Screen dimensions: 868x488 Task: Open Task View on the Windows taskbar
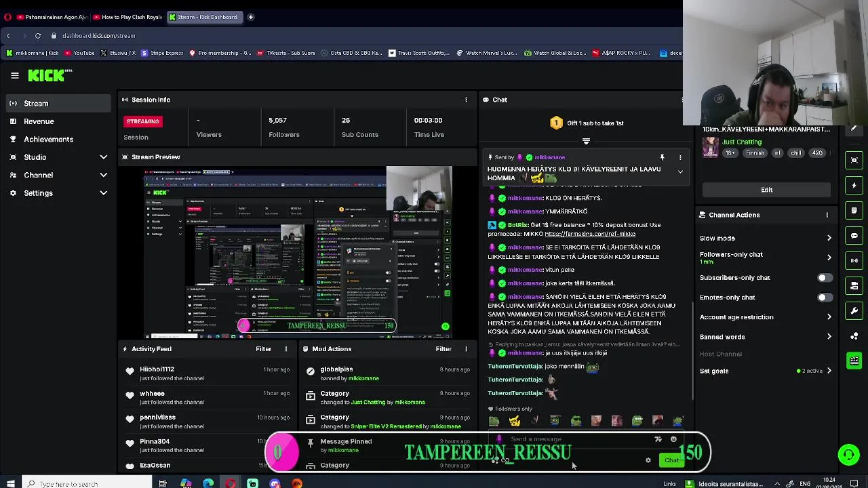click(163, 483)
